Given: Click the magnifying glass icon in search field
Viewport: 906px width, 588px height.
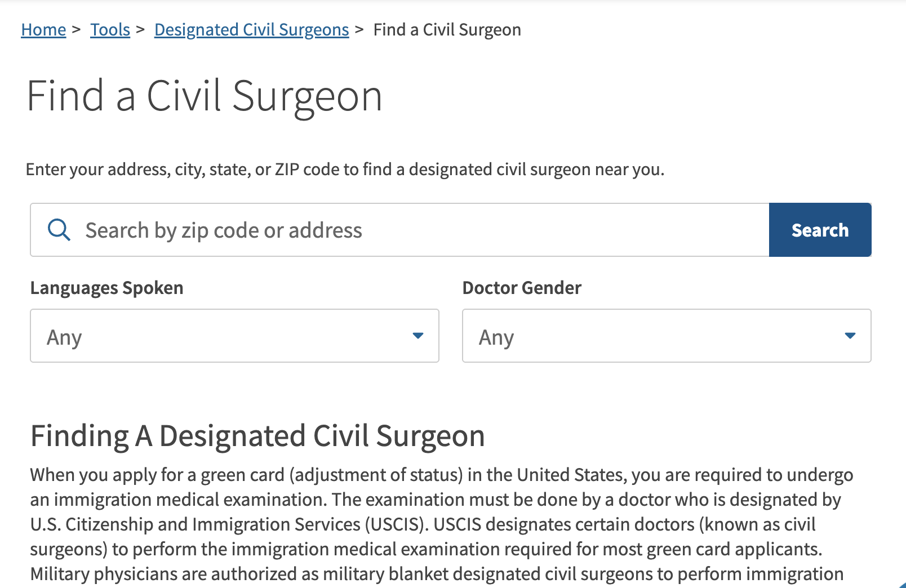Looking at the screenshot, I should pyautogui.click(x=59, y=230).
